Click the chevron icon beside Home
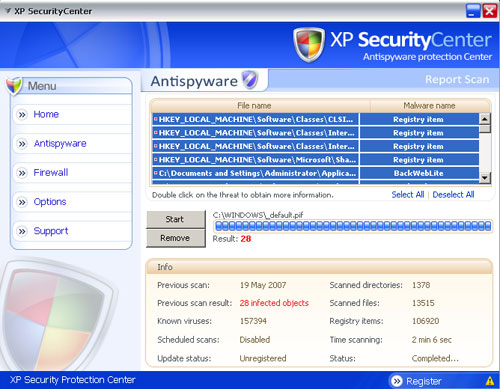The image size is (500, 389). tap(22, 115)
